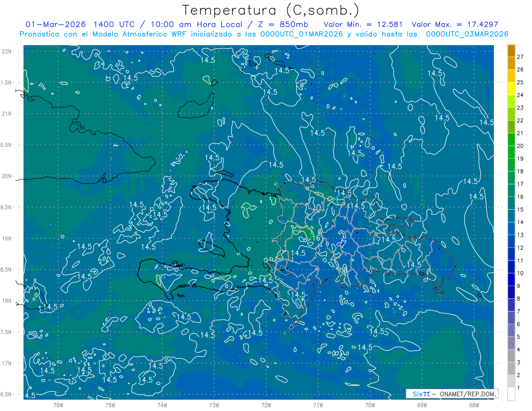The image size is (532, 411).
Task: Click the latitude label "17N"
Action: [7, 364]
